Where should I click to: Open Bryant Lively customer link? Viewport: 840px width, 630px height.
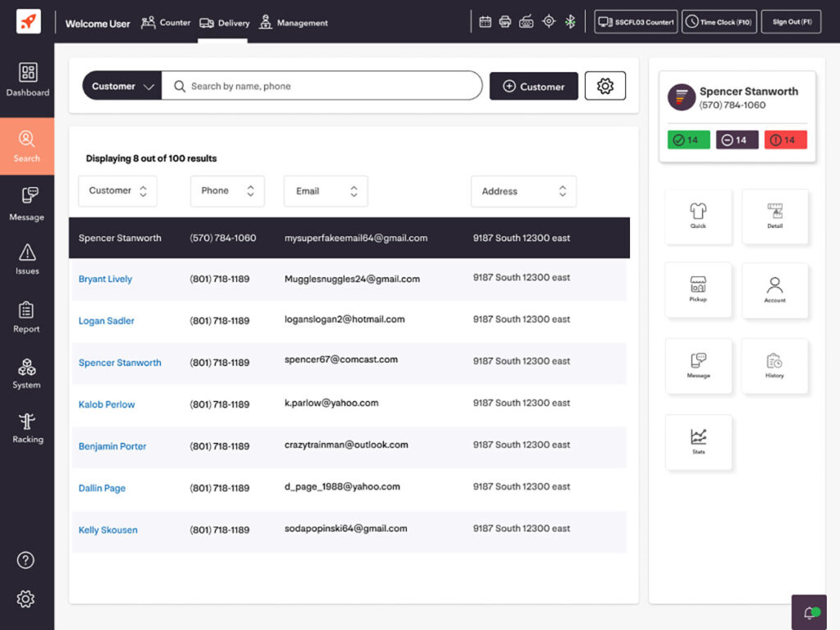tap(105, 279)
